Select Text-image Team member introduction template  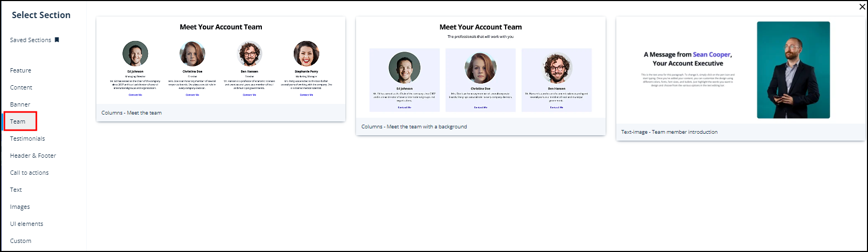740,77
